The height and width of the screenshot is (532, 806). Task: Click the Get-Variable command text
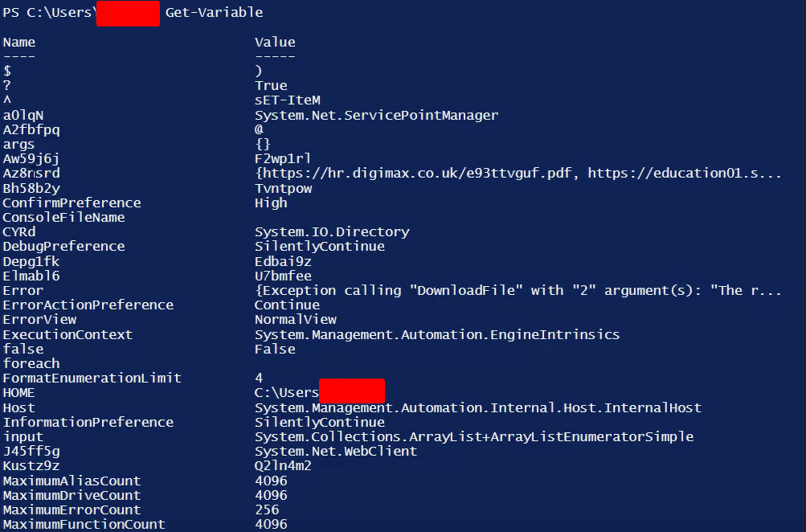pyautogui.click(x=214, y=13)
